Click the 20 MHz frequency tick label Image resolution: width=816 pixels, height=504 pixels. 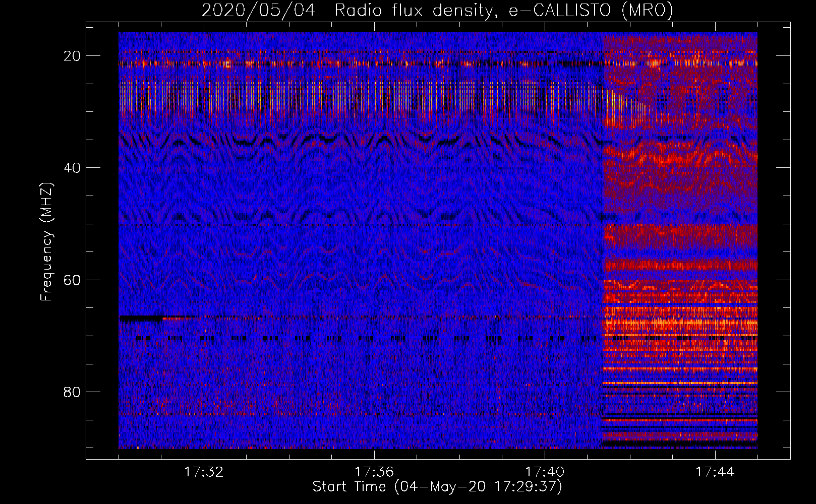click(x=72, y=56)
